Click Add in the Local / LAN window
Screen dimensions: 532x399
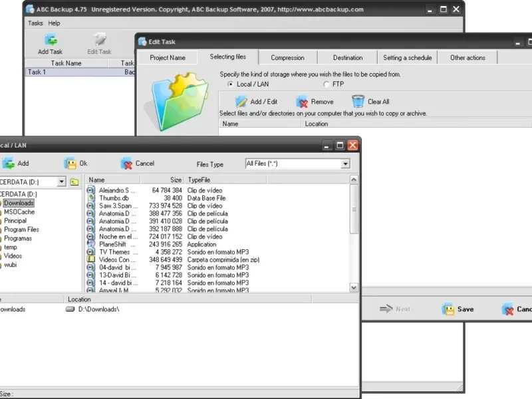pos(15,164)
